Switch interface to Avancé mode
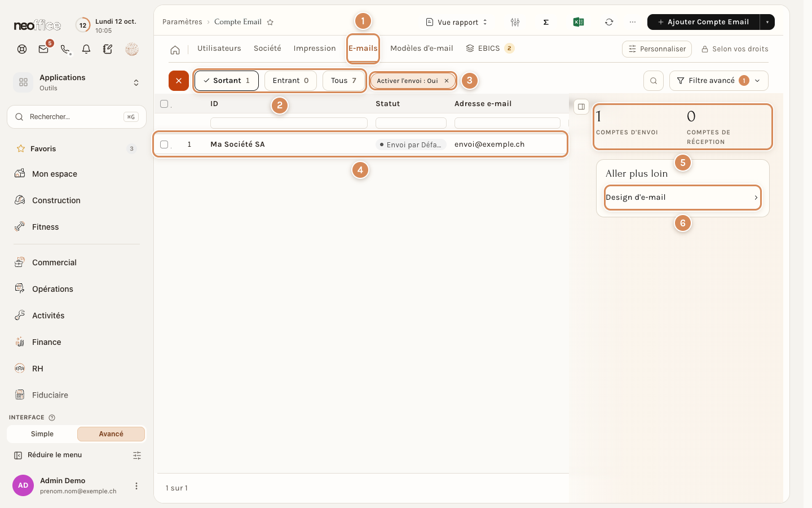The height and width of the screenshot is (508, 812). pos(111,434)
